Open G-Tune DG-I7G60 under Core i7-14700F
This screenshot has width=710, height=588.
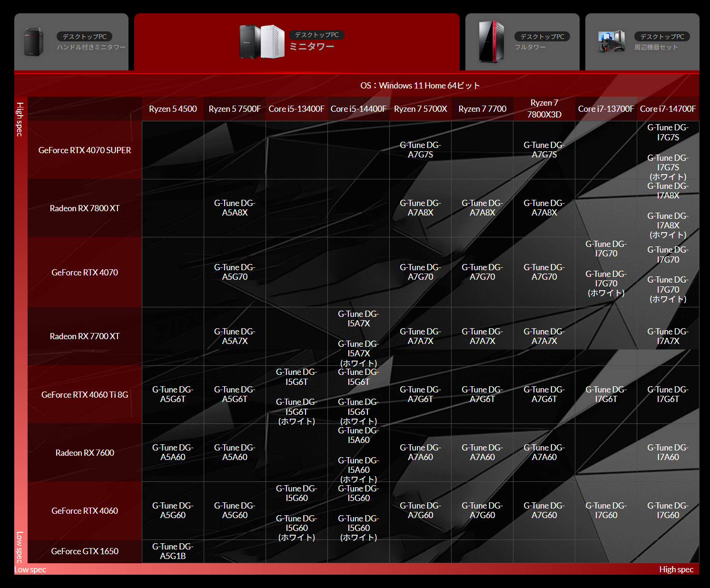tap(668, 510)
